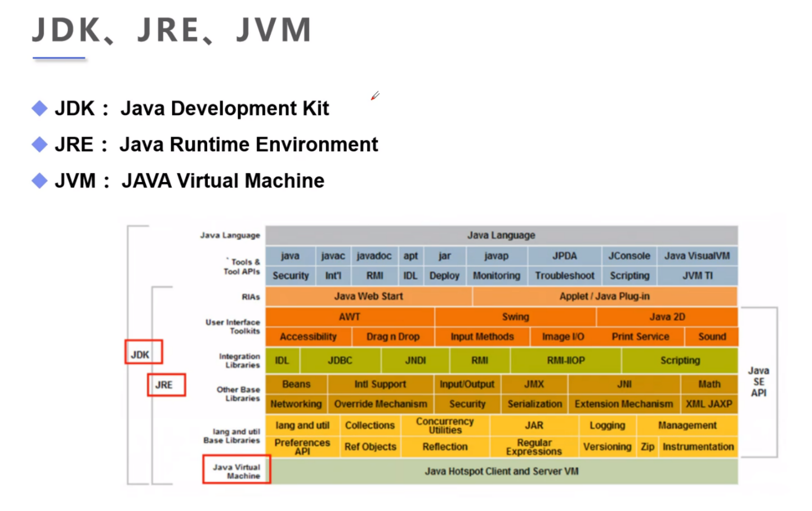812x511 pixels.
Task: Click the blue diamond bullet beside JDK
Action: 39,109
